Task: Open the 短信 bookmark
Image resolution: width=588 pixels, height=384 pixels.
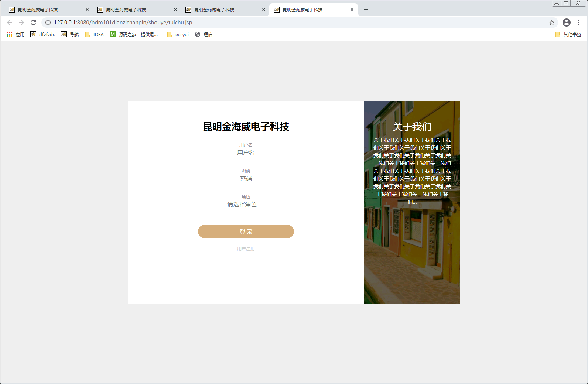Action: [204, 34]
